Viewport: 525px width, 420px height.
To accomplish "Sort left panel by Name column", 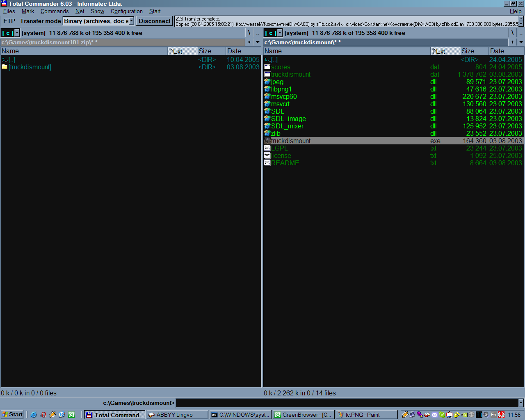I will pos(84,51).
